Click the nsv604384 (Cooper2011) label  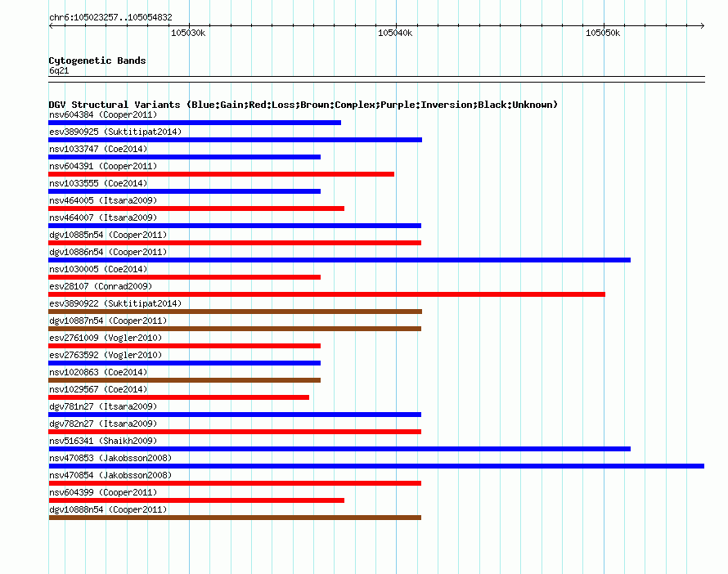[x=103, y=114]
